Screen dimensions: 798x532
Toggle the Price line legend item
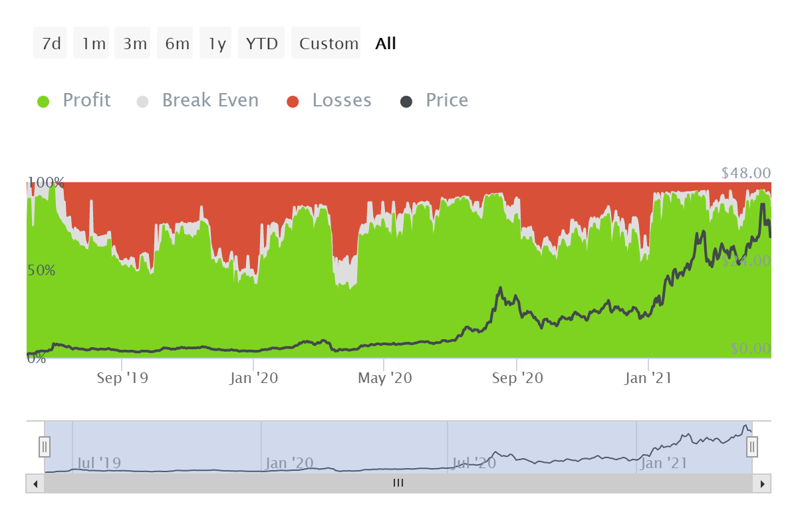point(447,100)
